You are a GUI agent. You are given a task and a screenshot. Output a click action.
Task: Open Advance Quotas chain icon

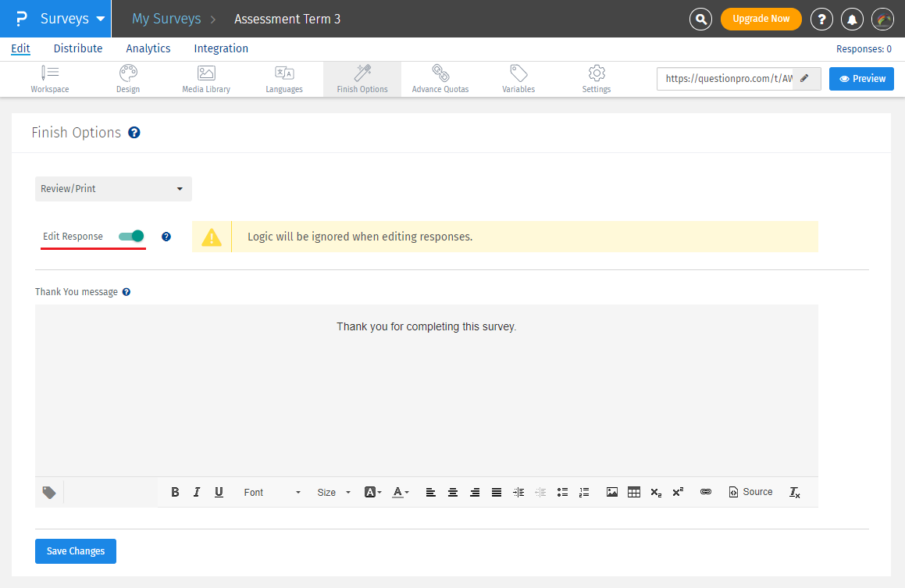pos(440,73)
